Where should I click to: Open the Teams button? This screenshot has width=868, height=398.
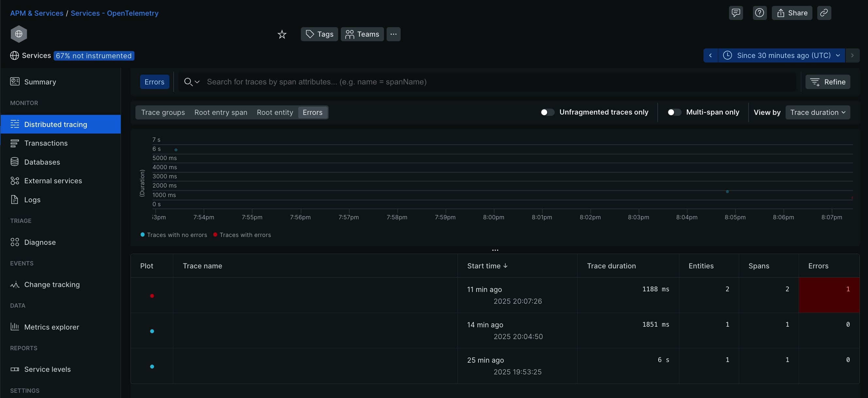click(362, 34)
